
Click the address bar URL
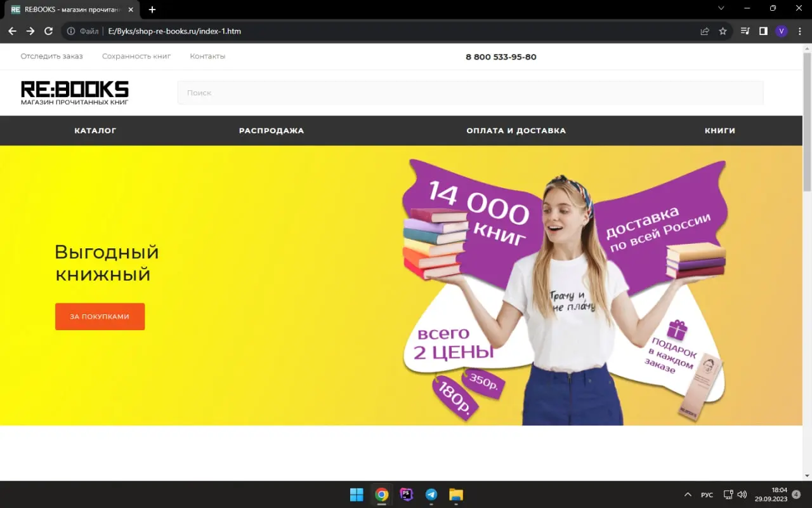click(174, 31)
